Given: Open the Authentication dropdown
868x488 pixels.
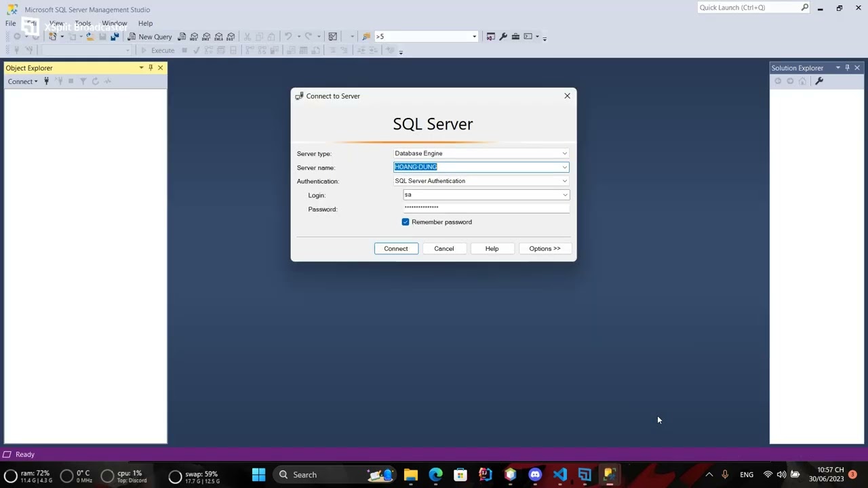Looking at the screenshot, I should (x=564, y=181).
